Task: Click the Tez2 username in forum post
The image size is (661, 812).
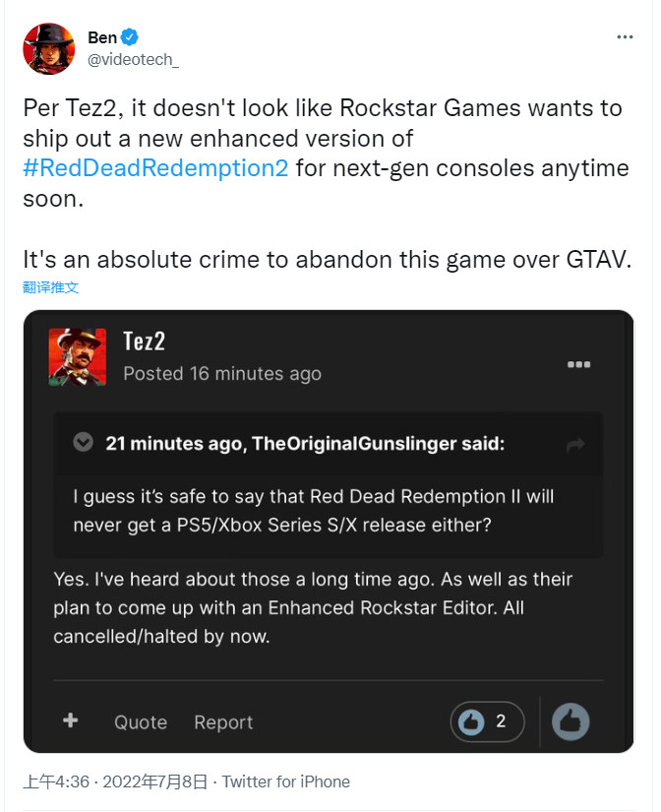Action: tap(144, 342)
